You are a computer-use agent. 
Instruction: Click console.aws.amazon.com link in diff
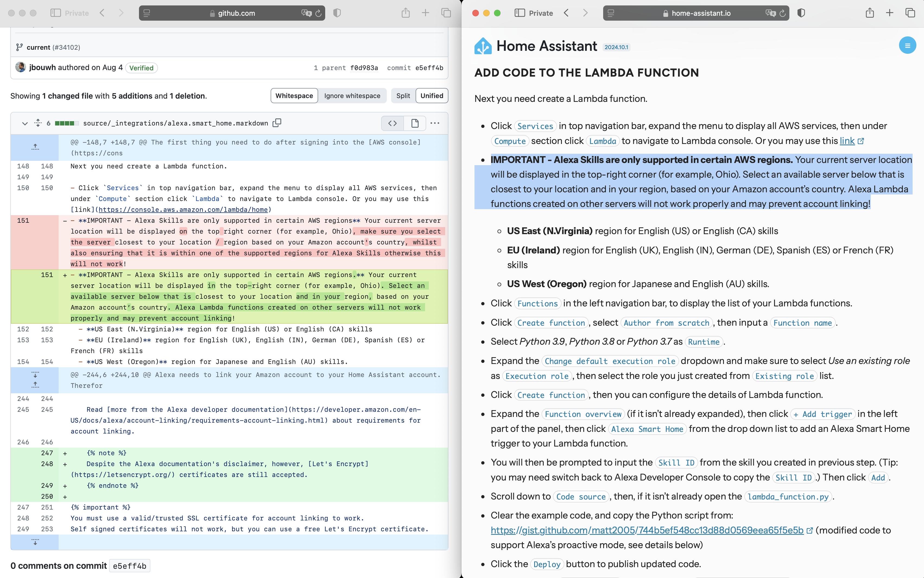(183, 209)
